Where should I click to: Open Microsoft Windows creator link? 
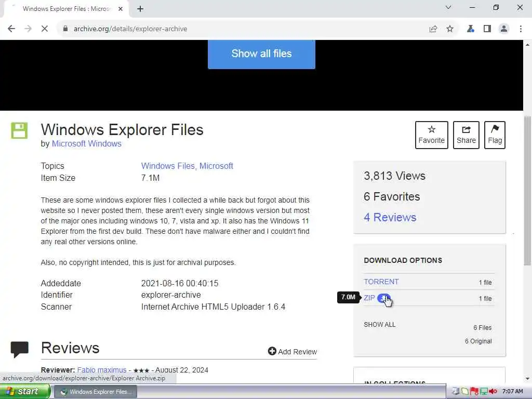87,143
